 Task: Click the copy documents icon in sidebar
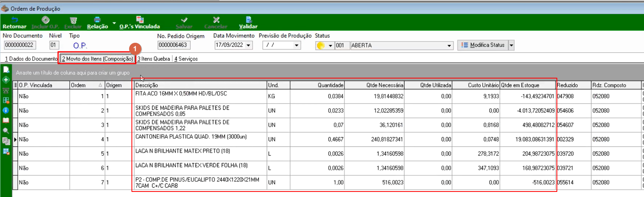coord(6,141)
